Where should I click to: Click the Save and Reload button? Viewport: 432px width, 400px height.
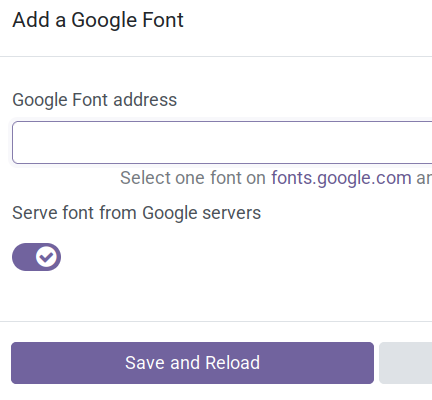coord(192,363)
